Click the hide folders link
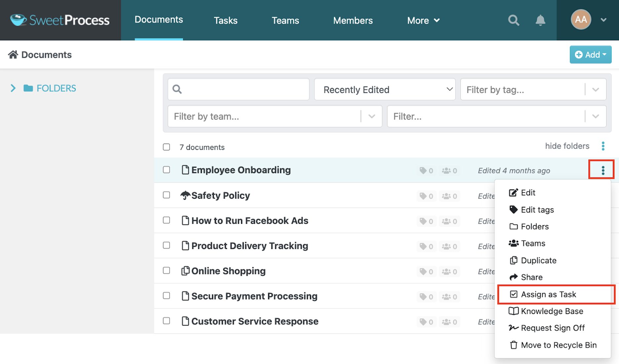 [x=567, y=146]
